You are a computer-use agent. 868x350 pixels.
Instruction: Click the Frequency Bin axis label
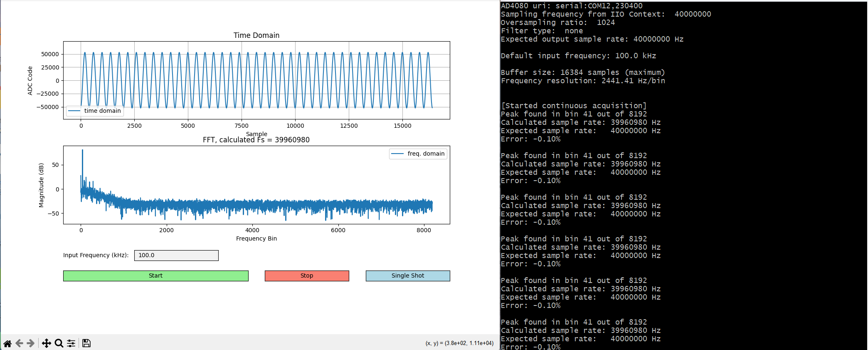click(256, 238)
